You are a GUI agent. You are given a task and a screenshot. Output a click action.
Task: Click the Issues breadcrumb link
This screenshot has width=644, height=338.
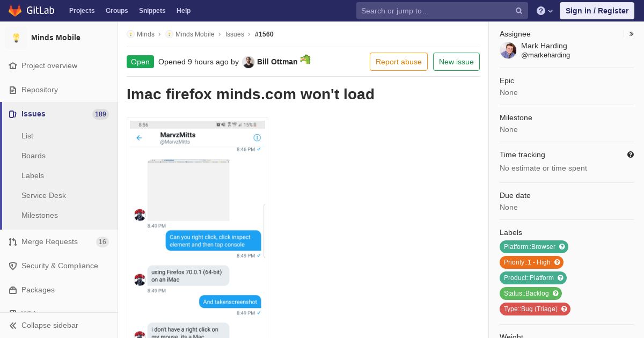[x=235, y=34]
